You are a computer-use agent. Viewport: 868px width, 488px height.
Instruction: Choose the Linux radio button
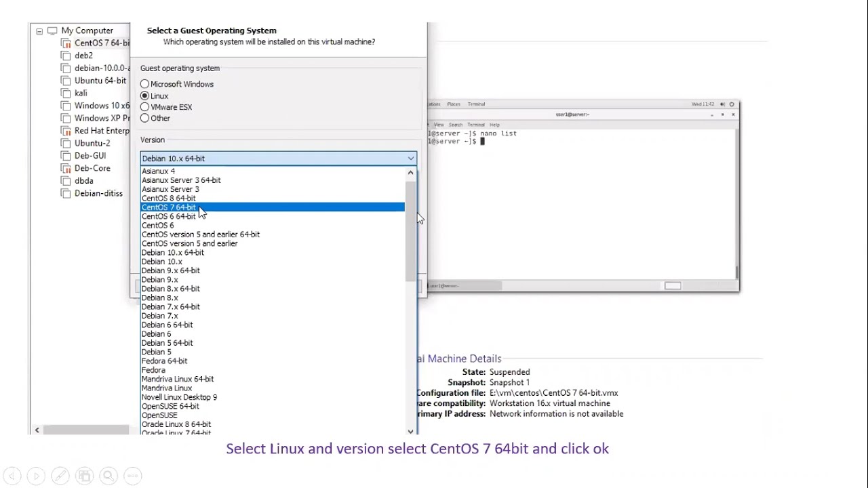(144, 96)
